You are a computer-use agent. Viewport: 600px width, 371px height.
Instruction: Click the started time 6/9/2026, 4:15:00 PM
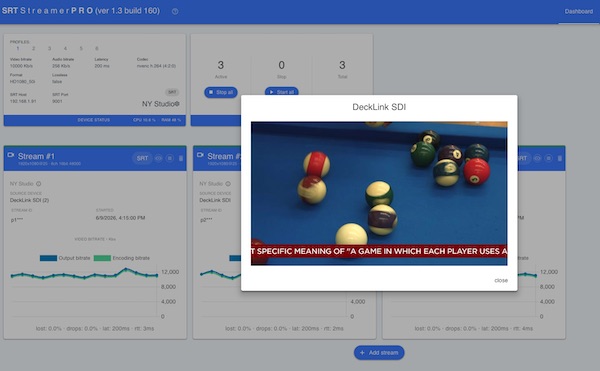click(120, 218)
